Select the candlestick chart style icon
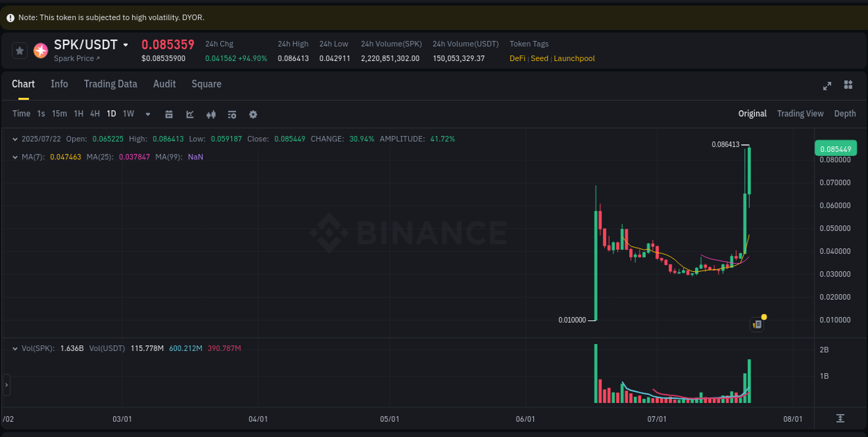868x437 pixels. click(211, 114)
